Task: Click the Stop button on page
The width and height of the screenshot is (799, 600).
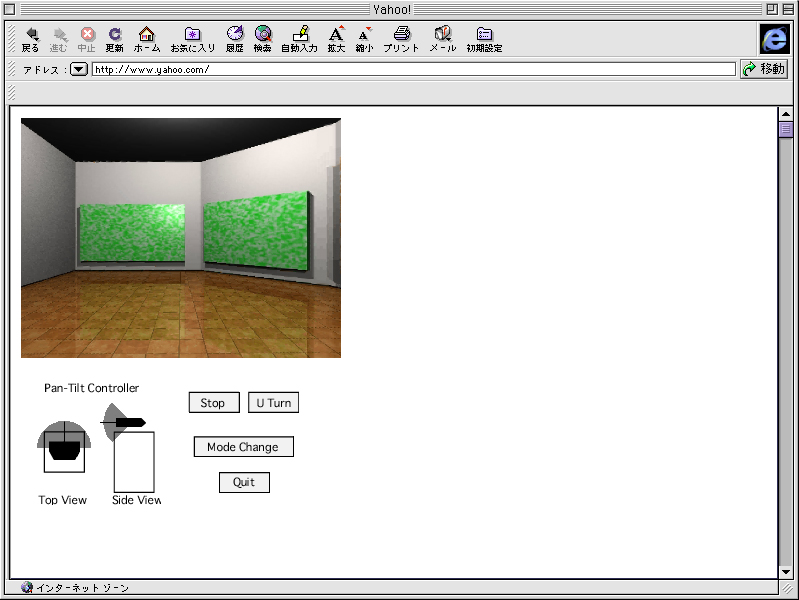Action: coord(214,403)
